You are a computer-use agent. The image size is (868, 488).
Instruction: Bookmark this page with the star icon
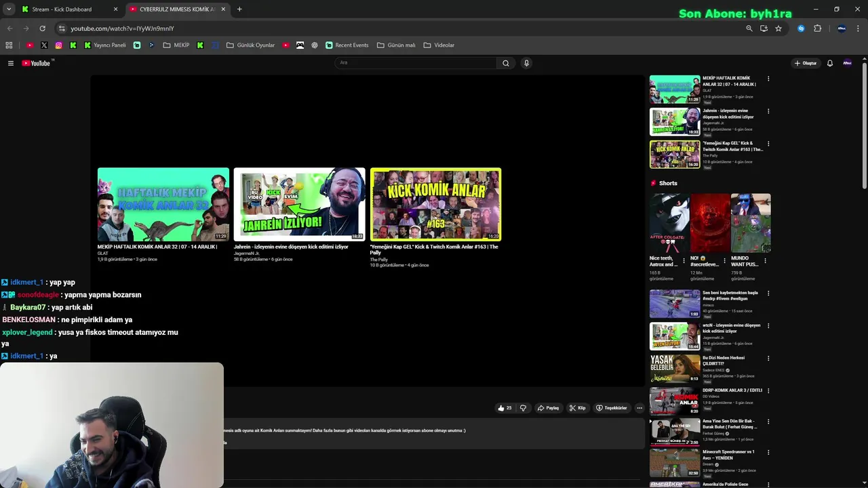click(x=778, y=28)
